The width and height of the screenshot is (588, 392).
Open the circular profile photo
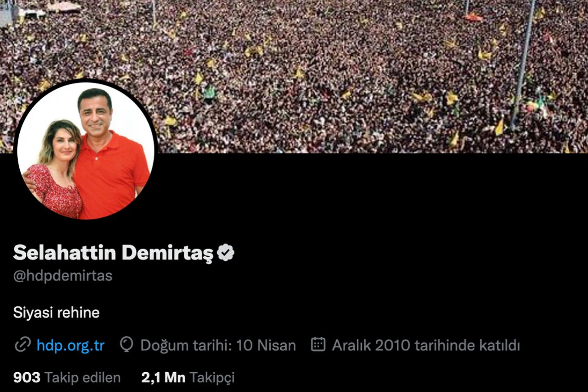tap(86, 149)
